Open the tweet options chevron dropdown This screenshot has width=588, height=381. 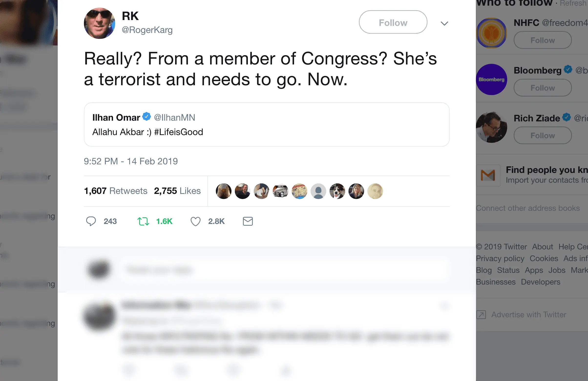click(x=444, y=23)
